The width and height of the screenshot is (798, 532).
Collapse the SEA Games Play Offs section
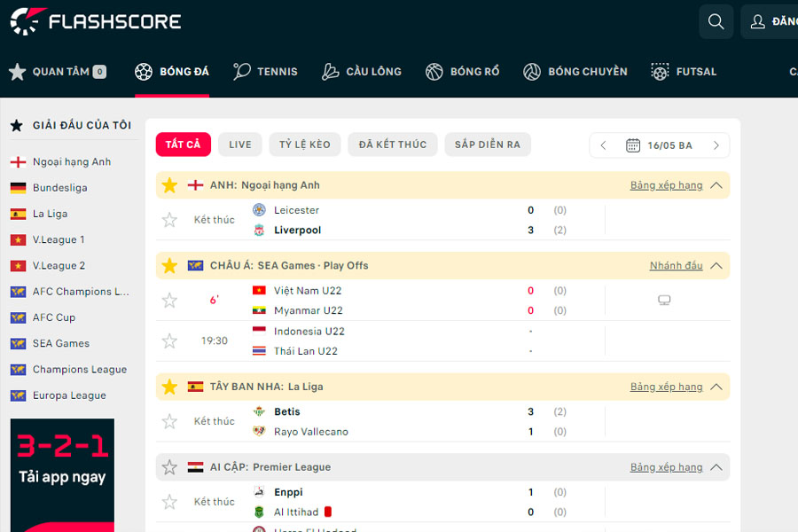pos(716,265)
